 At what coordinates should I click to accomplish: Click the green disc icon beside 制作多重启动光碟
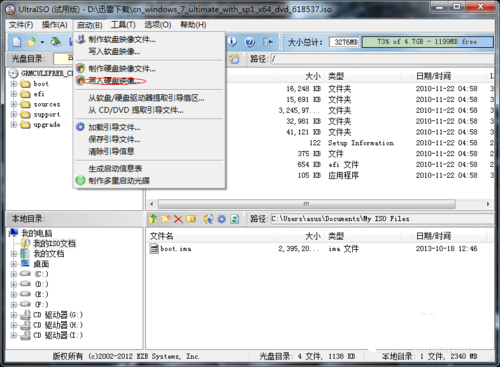coord(80,180)
